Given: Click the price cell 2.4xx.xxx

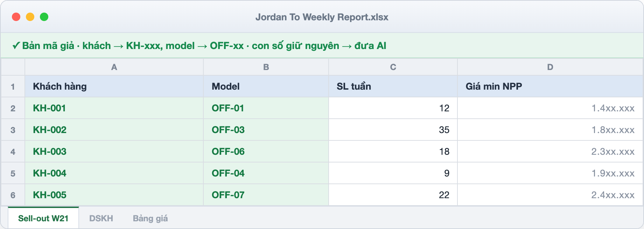Looking at the screenshot, I should pos(550,195).
